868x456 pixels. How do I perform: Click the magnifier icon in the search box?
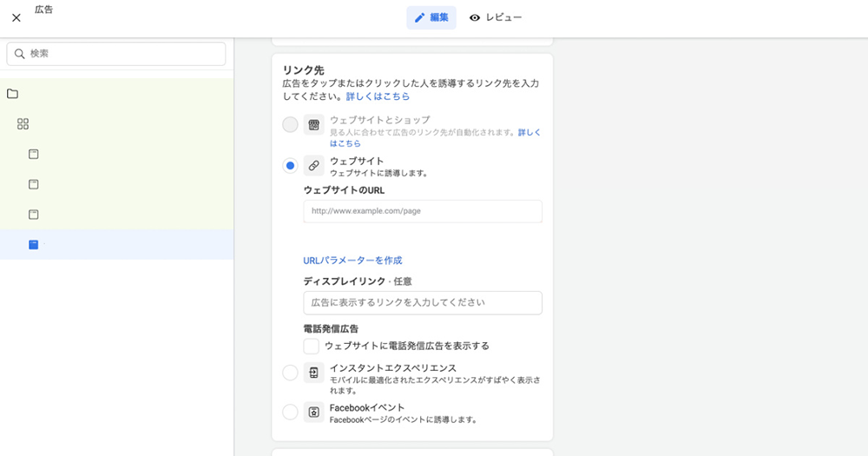coord(19,54)
